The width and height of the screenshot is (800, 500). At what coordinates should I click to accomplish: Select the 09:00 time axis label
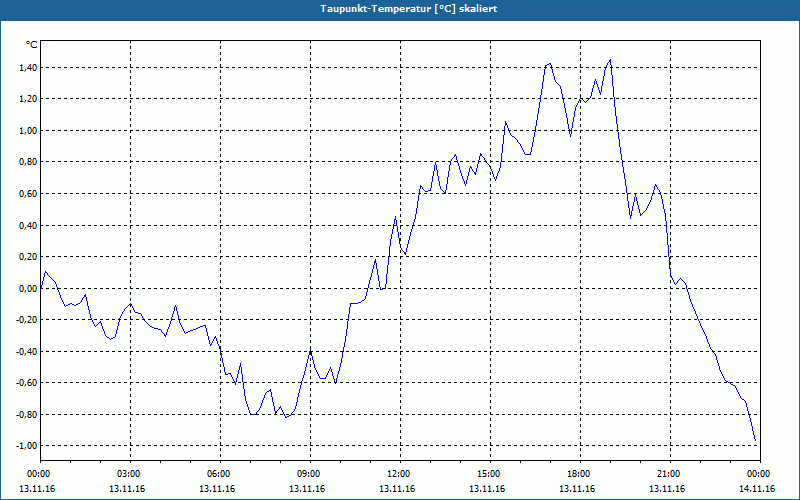point(310,474)
